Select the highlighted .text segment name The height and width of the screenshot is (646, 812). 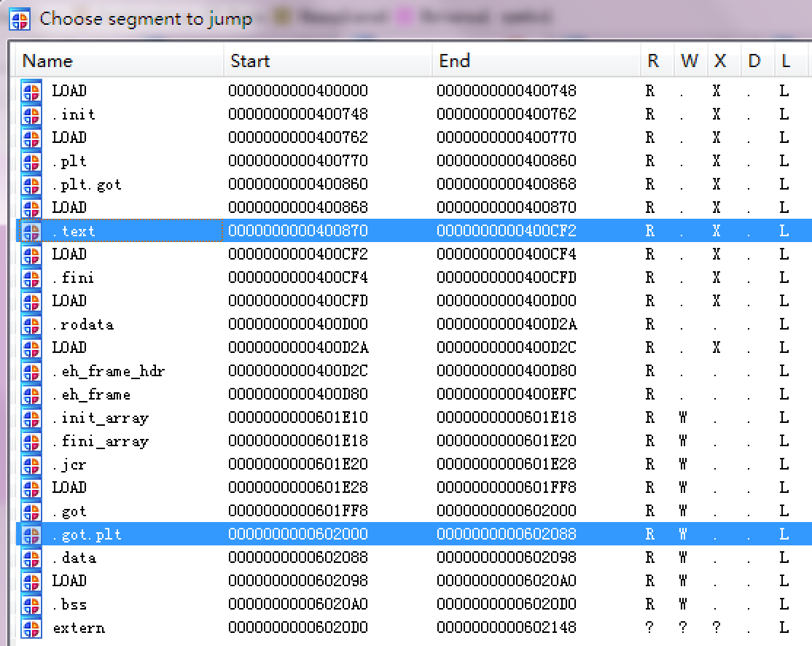coord(74,231)
